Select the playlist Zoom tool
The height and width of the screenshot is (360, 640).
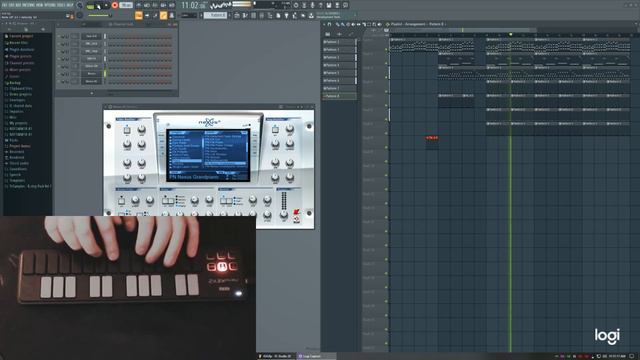(x=374, y=24)
